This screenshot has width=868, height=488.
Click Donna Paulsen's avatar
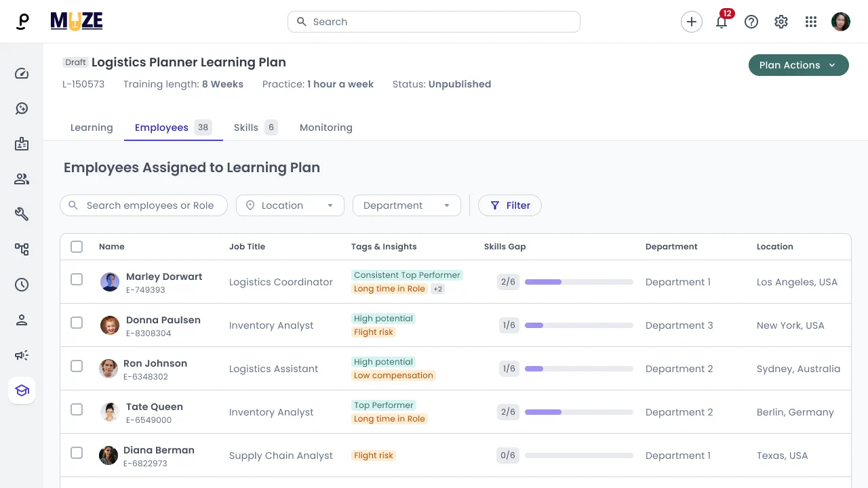tap(110, 325)
